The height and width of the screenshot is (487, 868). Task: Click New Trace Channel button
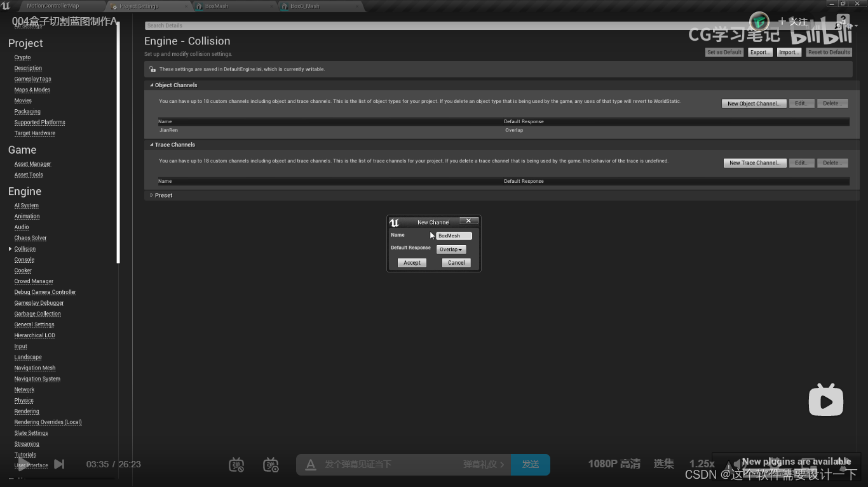(x=755, y=163)
